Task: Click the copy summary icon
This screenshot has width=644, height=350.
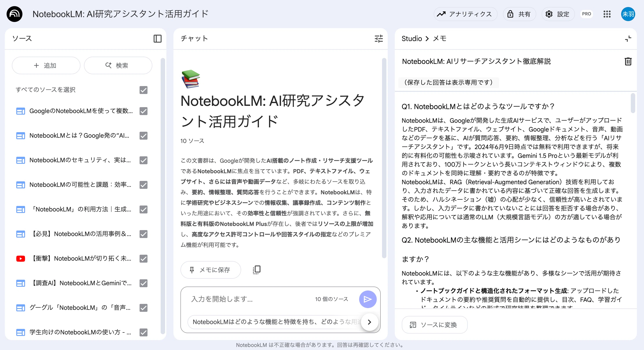Action: pyautogui.click(x=257, y=270)
